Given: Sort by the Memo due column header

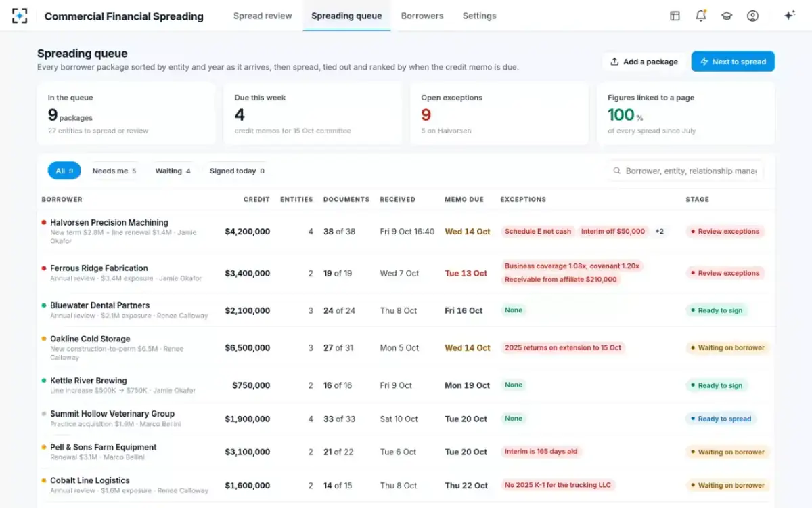Looking at the screenshot, I should point(464,200).
